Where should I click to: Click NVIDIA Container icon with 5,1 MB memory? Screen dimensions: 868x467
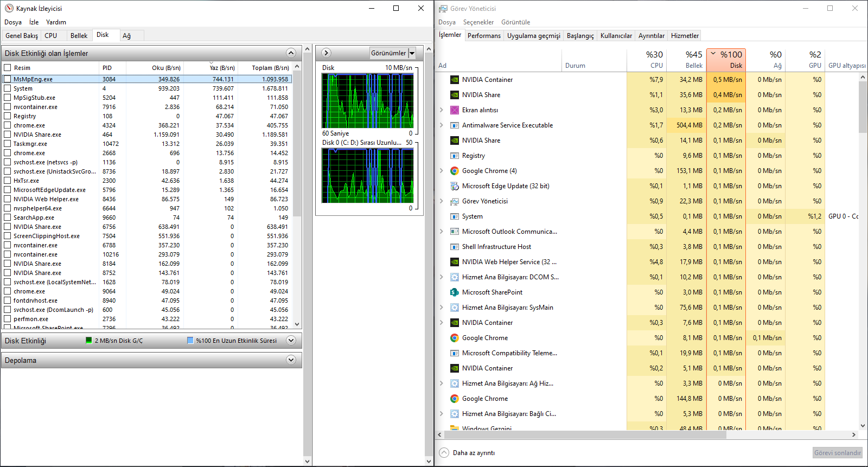coord(455,368)
